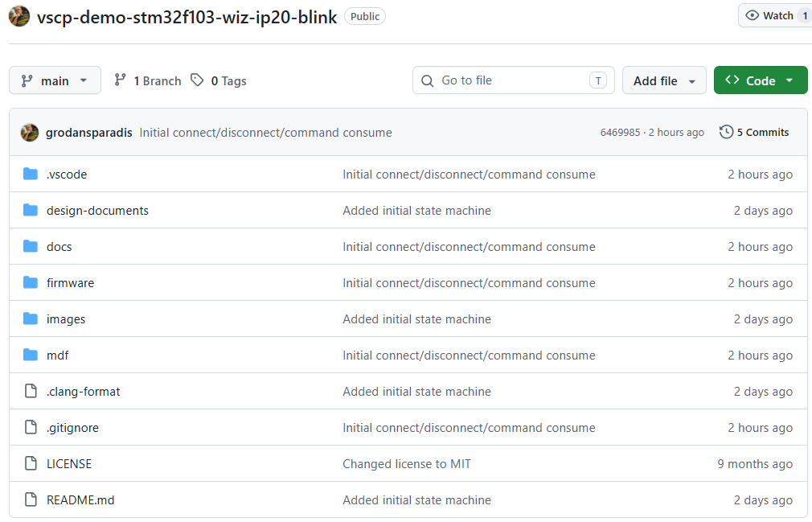Open the LICENSE file name
The height and width of the screenshot is (522, 812).
coord(69,464)
